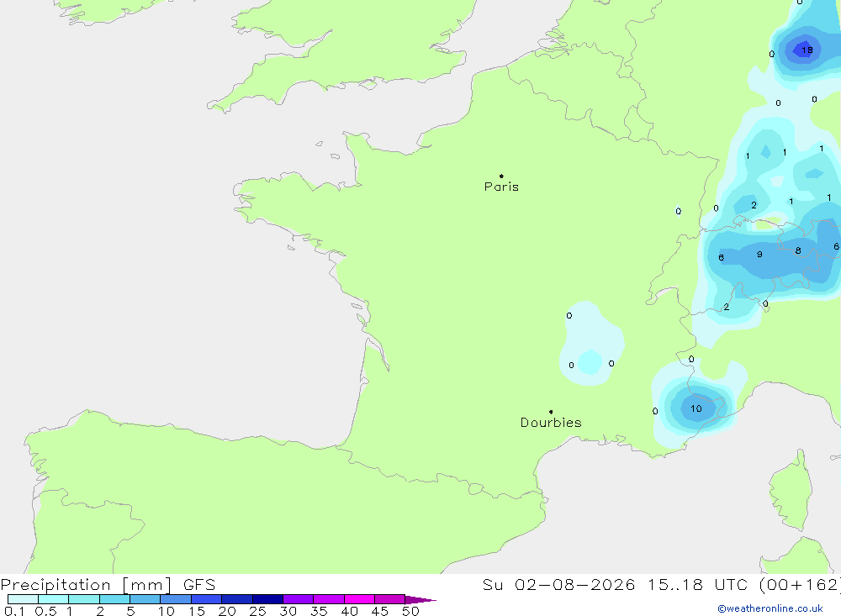This screenshot has height=616, width=841.
Task: Click the 9 mm precipitation value over Switzerland
Action: click(x=759, y=254)
